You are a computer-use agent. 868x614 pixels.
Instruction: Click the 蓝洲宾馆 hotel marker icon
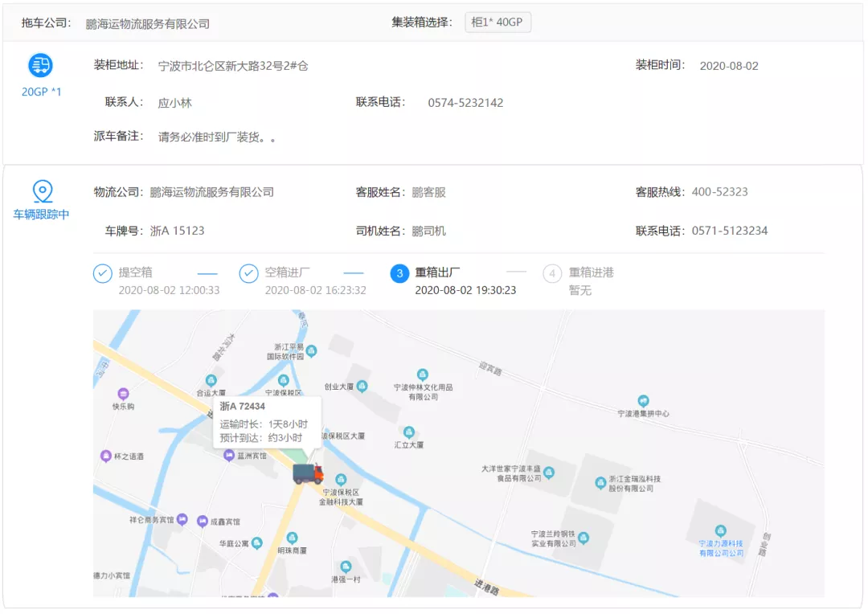tap(229, 456)
